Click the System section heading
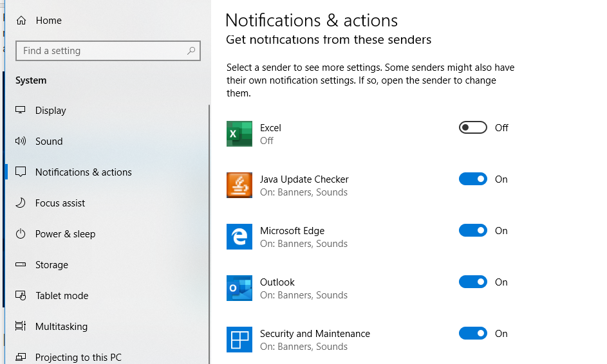This screenshot has height=364, width=607. pos(31,80)
